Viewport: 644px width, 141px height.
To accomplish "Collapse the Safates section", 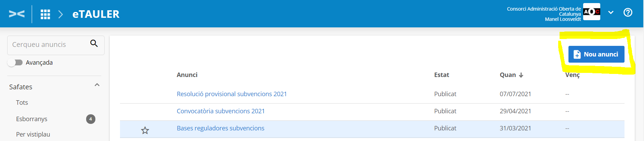I will coord(97,85).
